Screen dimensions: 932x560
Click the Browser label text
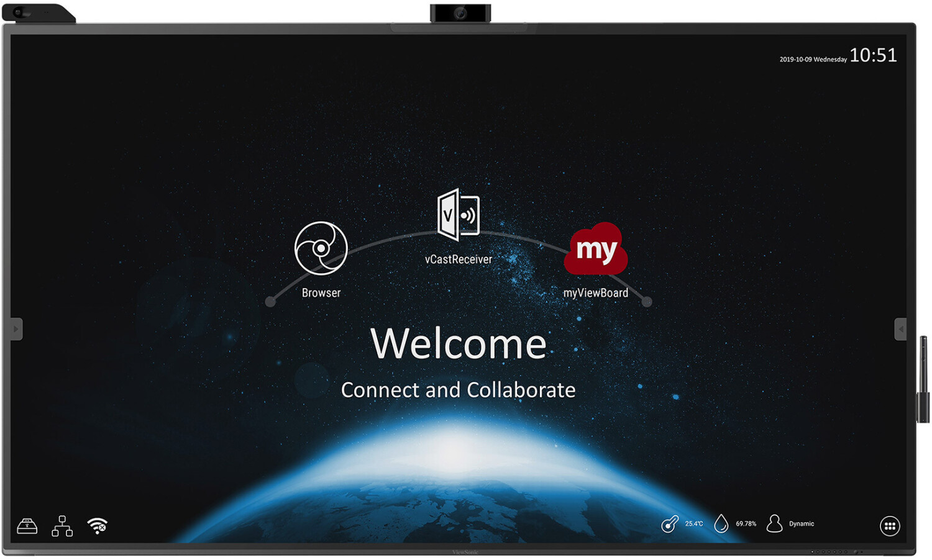point(321,293)
